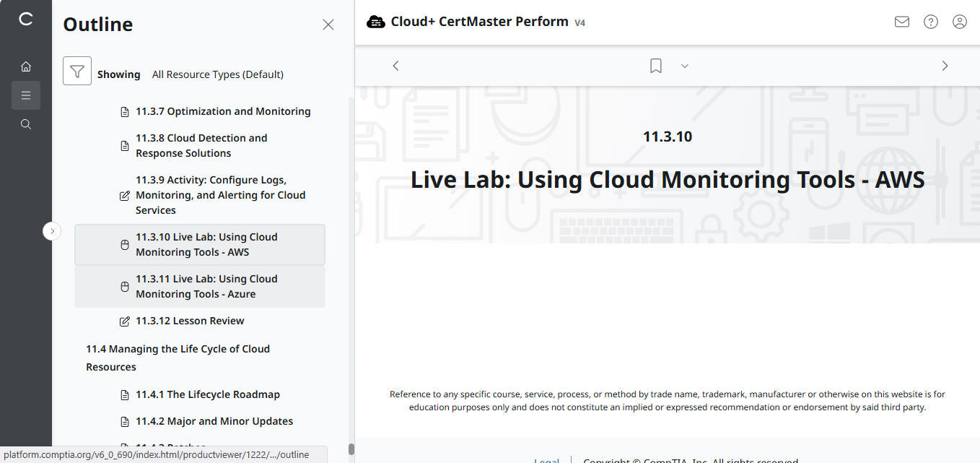Open Search from the left sidebar
The height and width of the screenshot is (463, 980).
tap(26, 124)
